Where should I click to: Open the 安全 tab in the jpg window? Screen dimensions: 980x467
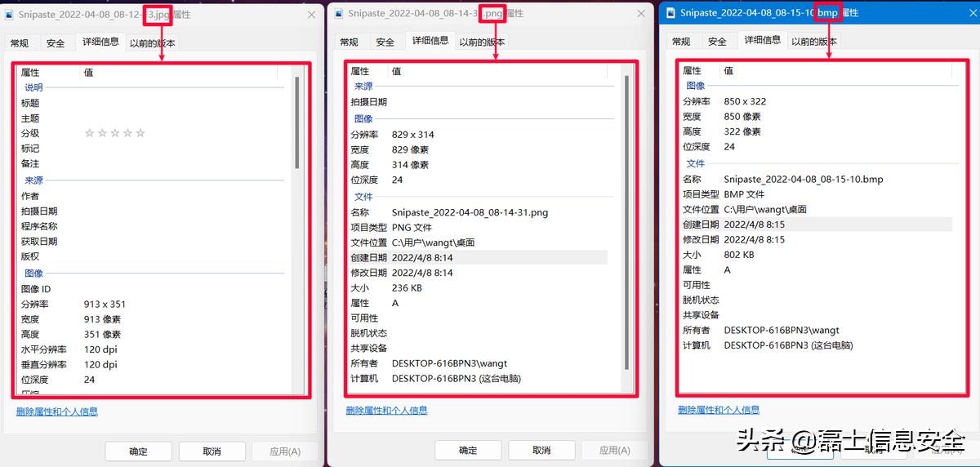[x=56, y=43]
